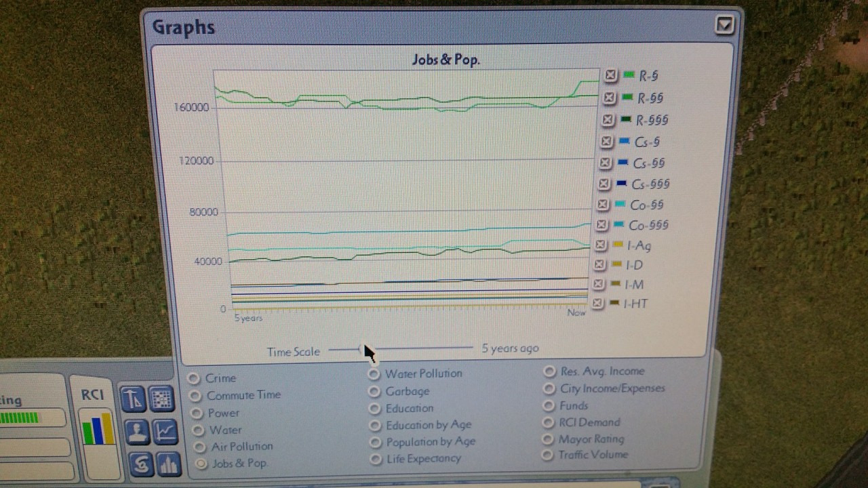The image size is (868, 488).
Task: Collapse the Graphs panel with corner arrow
Action: 724,25
